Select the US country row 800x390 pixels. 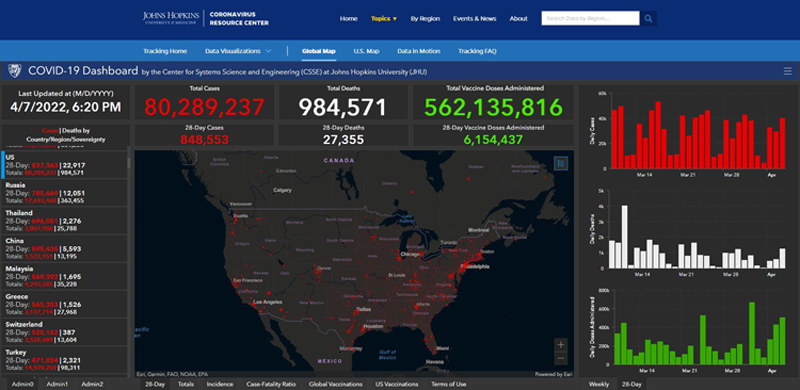click(64, 165)
